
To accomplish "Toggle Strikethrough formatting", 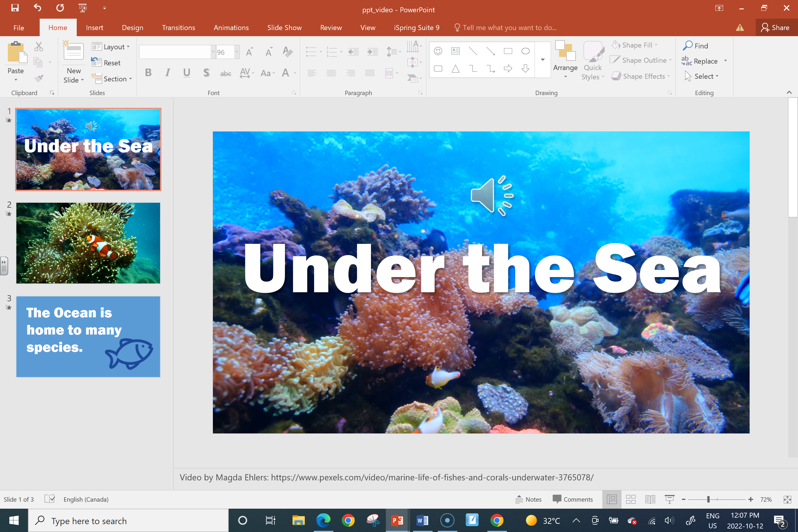I will click(226, 73).
